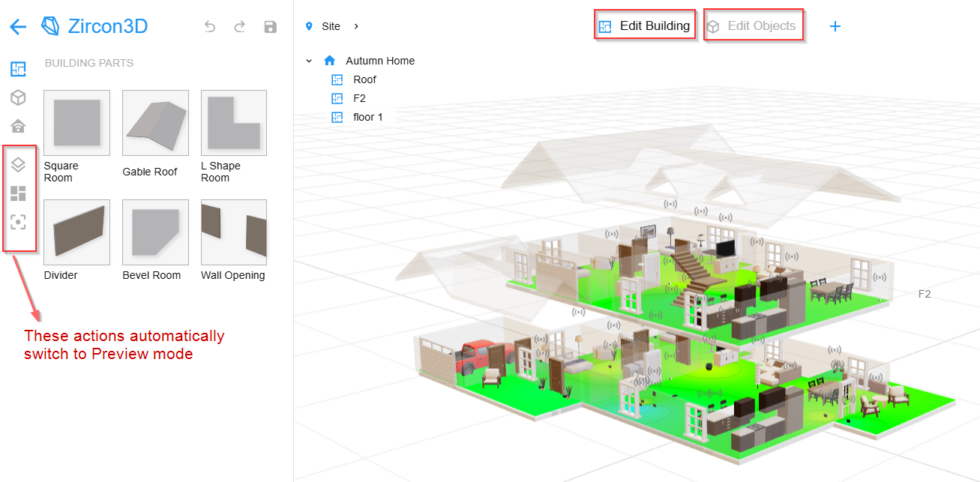Click the plus add button
Viewport: 980px width, 482px height.
[835, 26]
